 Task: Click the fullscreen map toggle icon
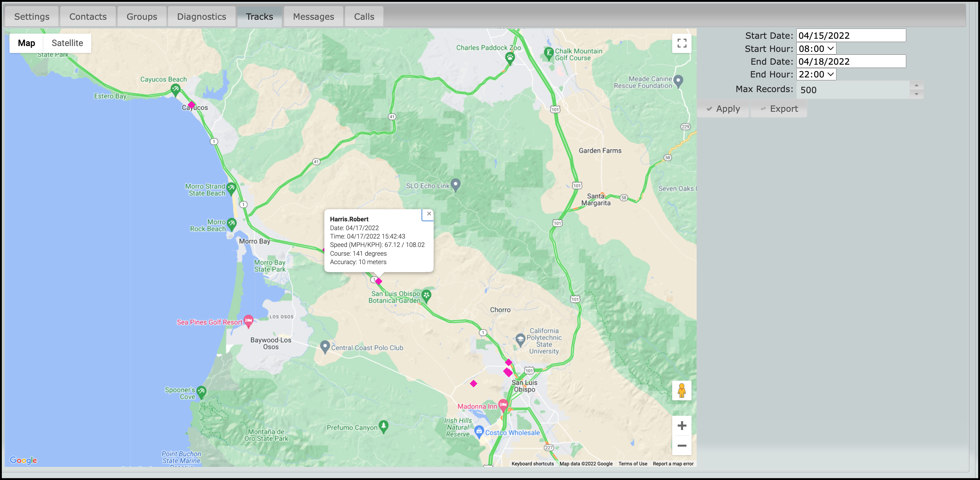click(x=681, y=43)
